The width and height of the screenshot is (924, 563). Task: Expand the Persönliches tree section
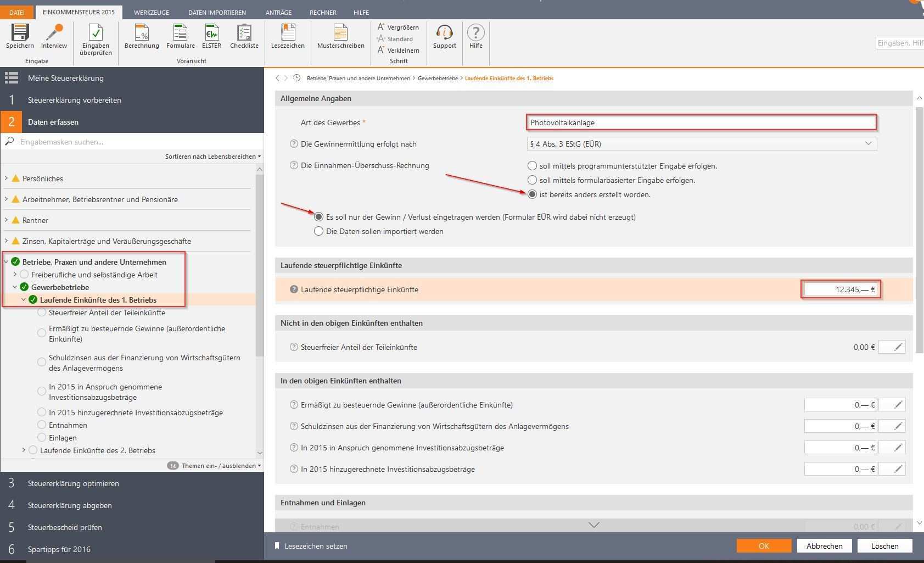(x=7, y=179)
